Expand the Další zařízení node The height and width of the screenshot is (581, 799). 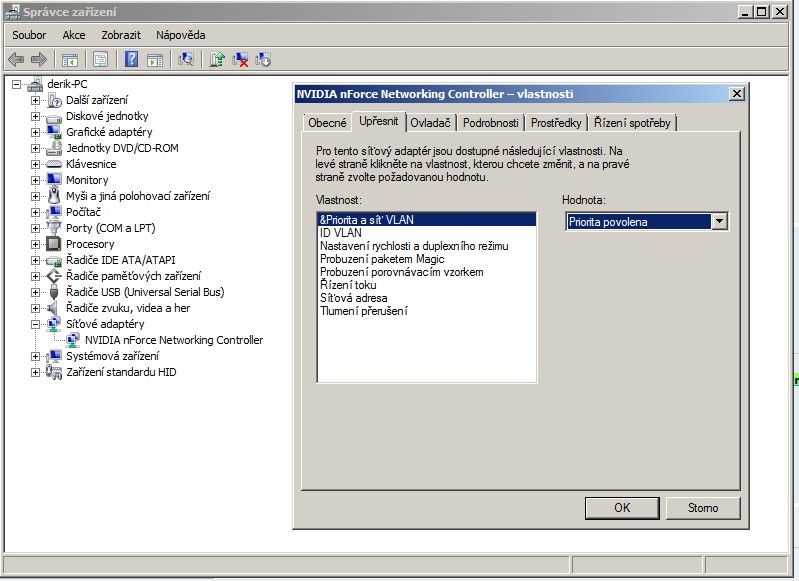point(35,100)
